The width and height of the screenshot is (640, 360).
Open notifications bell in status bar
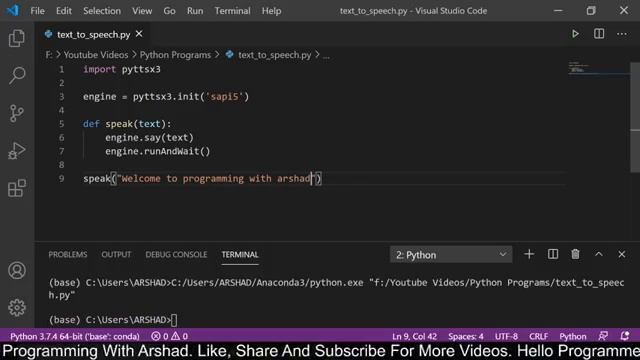[624, 336]
